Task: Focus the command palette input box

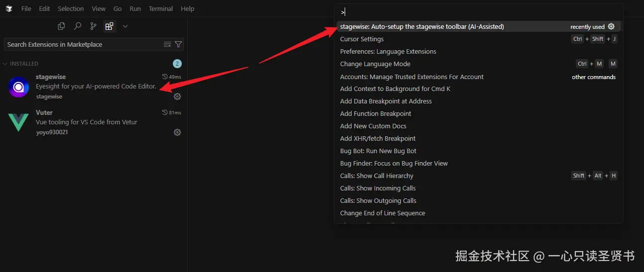Action: point(478,12)
